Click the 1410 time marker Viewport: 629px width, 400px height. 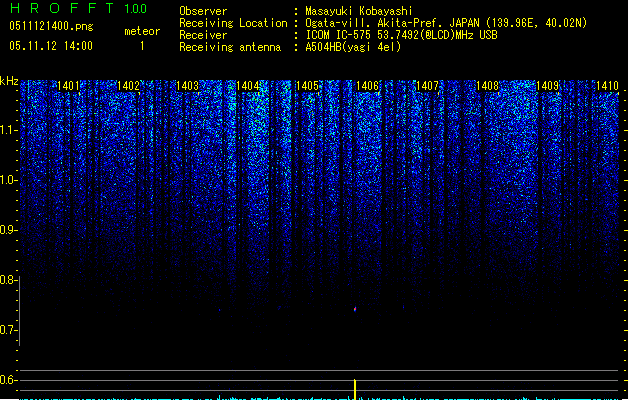pos(607,86)
